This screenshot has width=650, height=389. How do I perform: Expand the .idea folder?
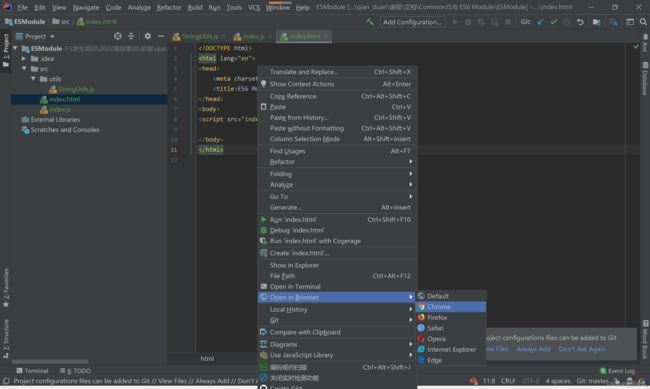tap(24, 59)
